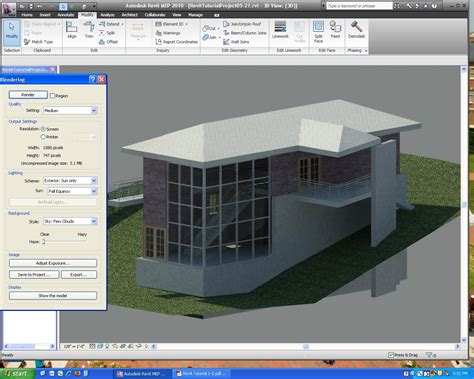Select the Screen resolution option
Viewport: 474px width, 379px height.
pyautogui.click(x=43, y=129)
